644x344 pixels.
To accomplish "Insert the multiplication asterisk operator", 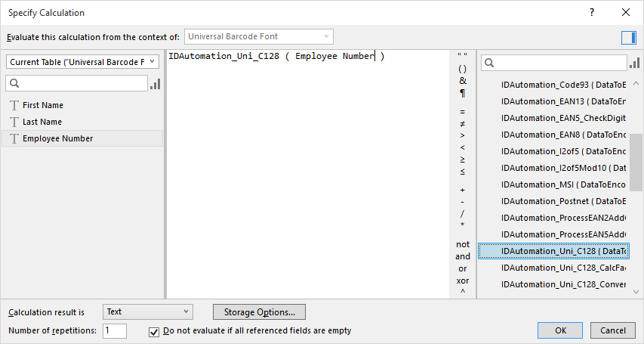I will pyautogui.click(x=463, y=225).
